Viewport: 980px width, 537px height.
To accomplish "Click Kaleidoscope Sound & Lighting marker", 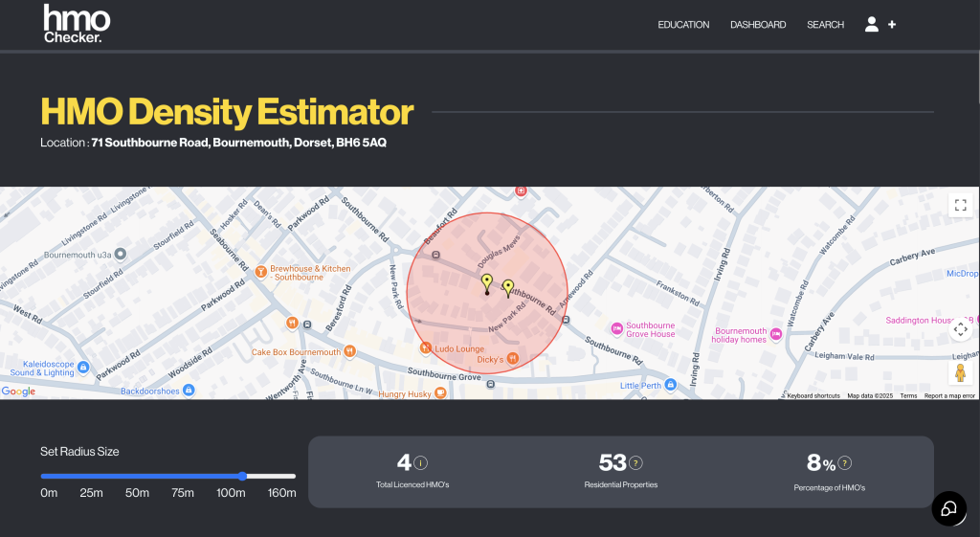I will point(83,367).
